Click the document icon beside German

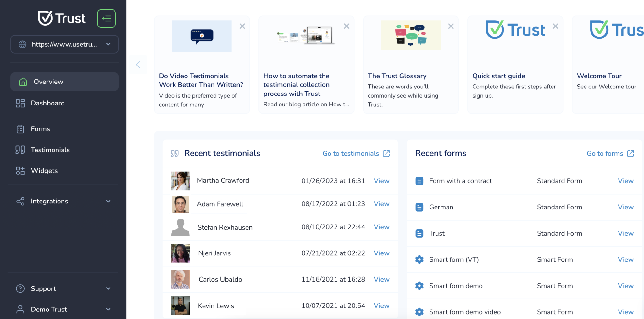tap(419, 207)
